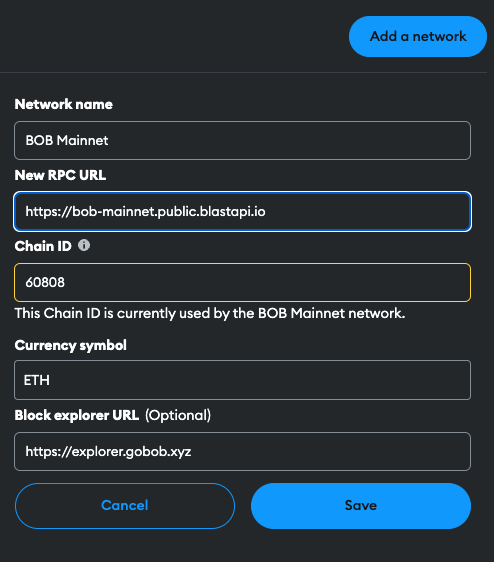Screen dimensions: 494x562
Task: Click the Chain ID already-in-use warning message
Action: [210, 313]
